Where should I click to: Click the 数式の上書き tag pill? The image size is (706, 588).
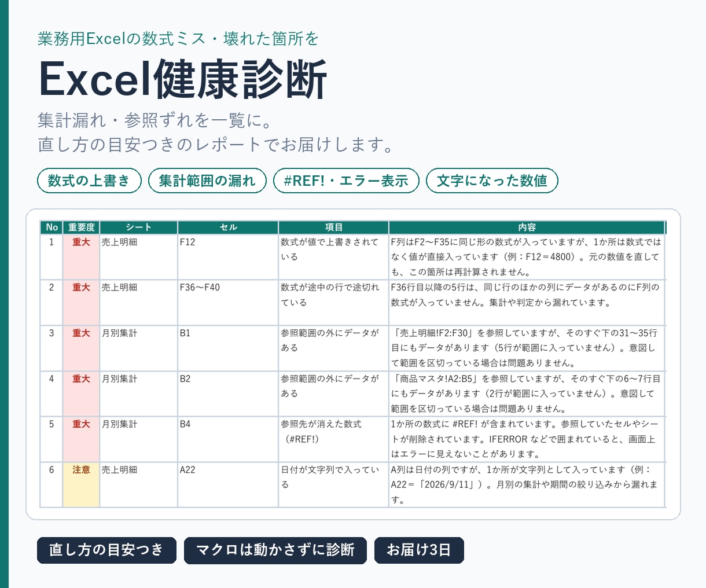pos(89,181)
